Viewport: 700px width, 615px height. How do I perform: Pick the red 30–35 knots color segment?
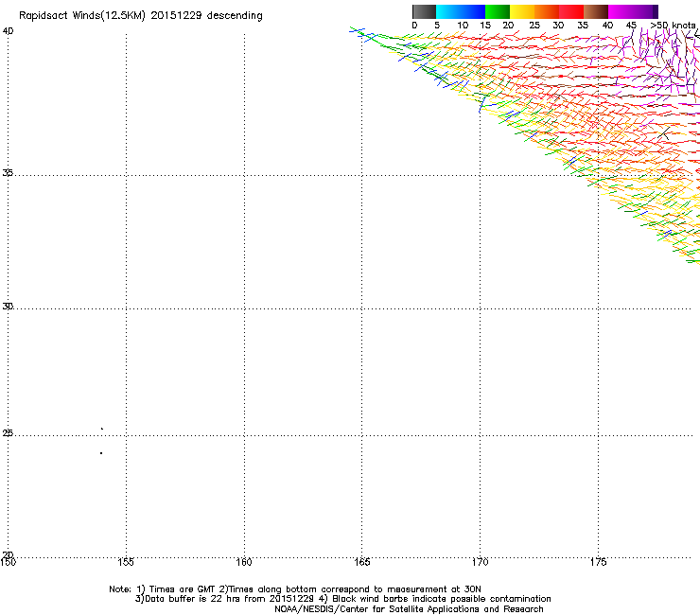(x=571, y=11)
